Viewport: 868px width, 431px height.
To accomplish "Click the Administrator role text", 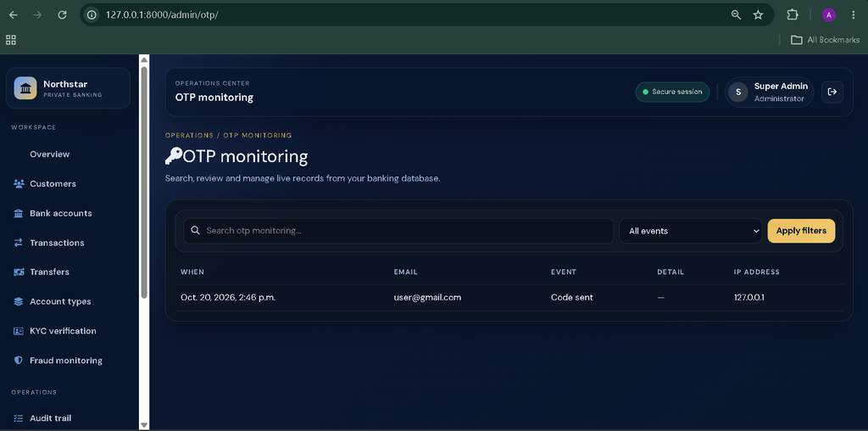I will [779, 98].
